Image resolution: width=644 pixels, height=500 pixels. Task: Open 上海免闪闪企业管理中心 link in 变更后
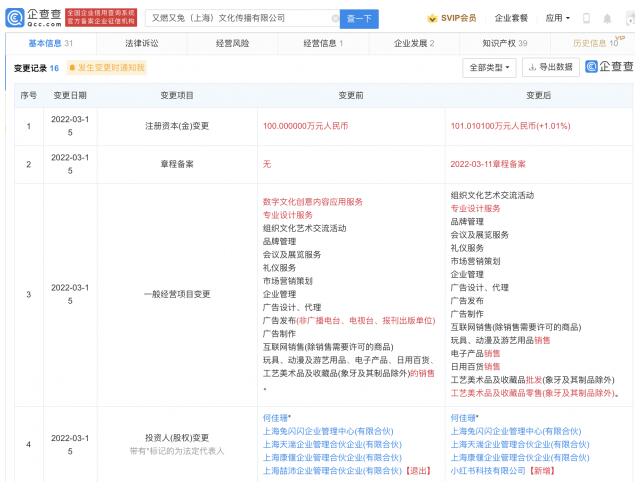(x=516, y=431)
